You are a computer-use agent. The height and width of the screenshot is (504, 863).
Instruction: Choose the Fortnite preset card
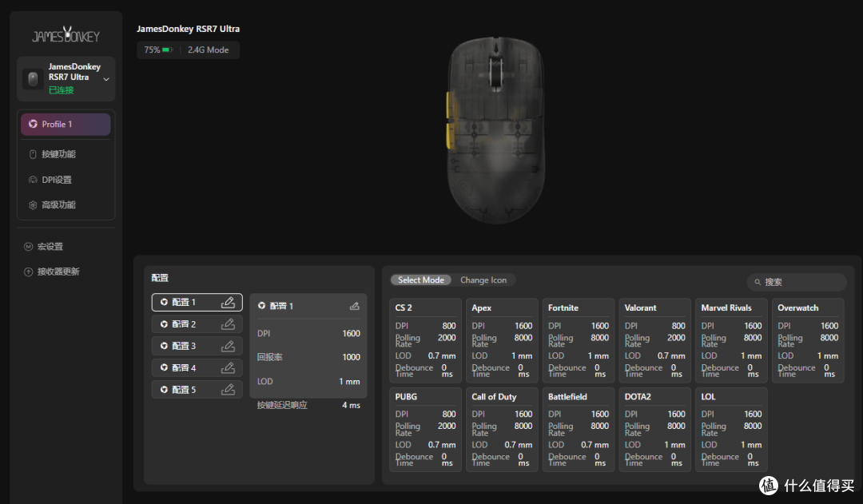point(579,340)
